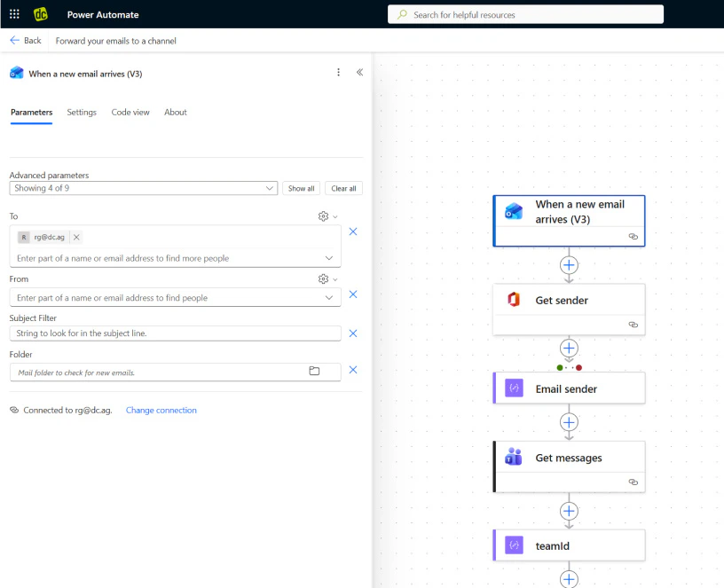Click the connection icon on Get sender card

[633, 325]
